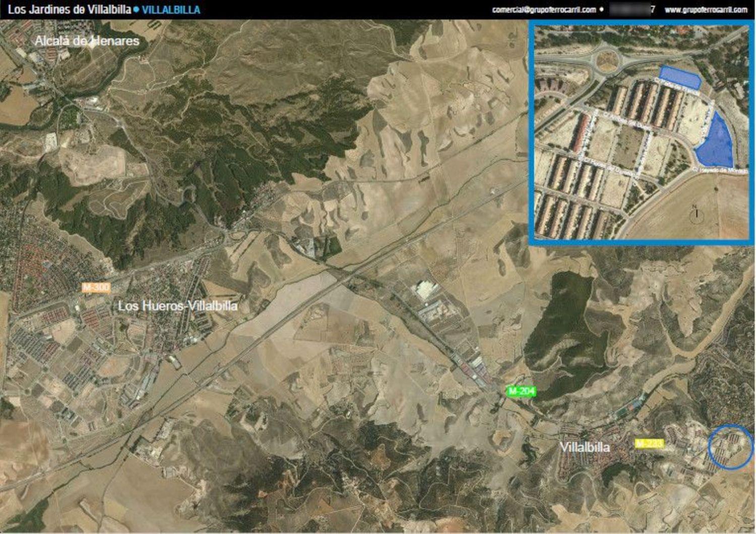This screenshot has width=756, height=534.
Task: Open the www.grupoferrocarril.com website link
Action: pos(706,10)
